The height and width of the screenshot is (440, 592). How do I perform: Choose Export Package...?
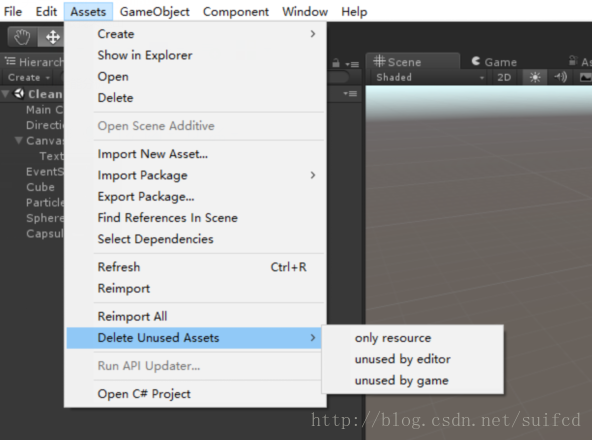pos(195,196)
